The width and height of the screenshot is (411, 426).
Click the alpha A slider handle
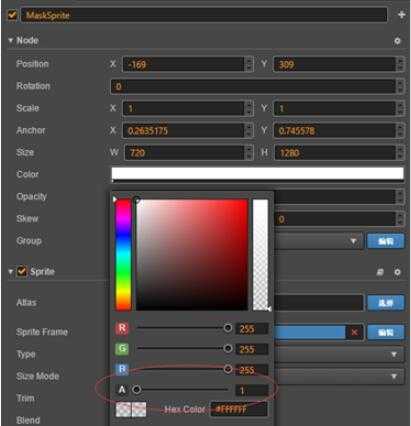[x=136, y=389]
